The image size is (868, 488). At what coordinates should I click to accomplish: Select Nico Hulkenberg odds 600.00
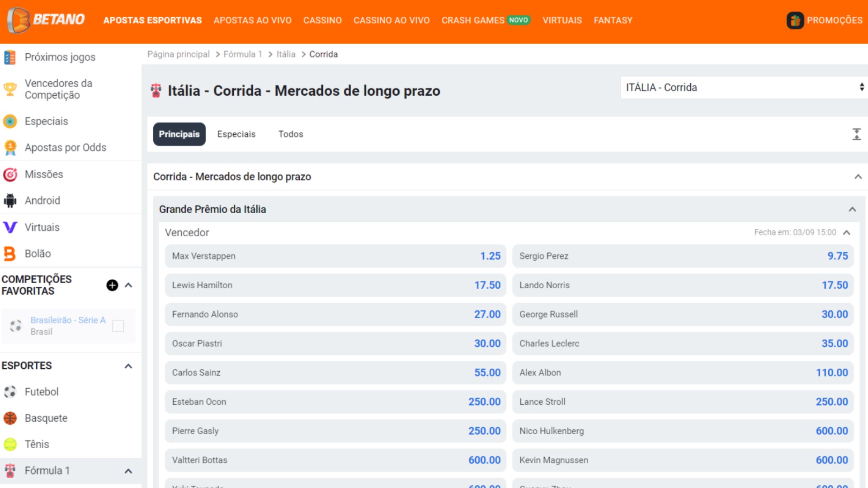point(683,431)
